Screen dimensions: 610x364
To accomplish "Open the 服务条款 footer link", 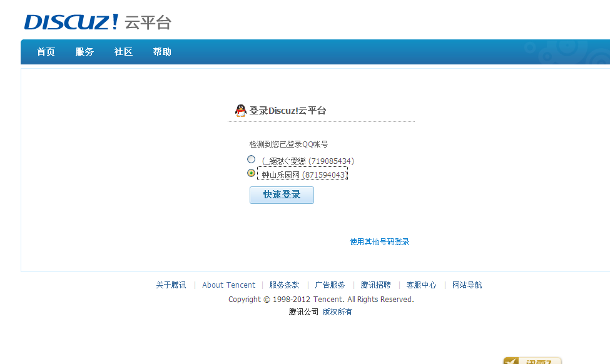I will coord(285,285).
